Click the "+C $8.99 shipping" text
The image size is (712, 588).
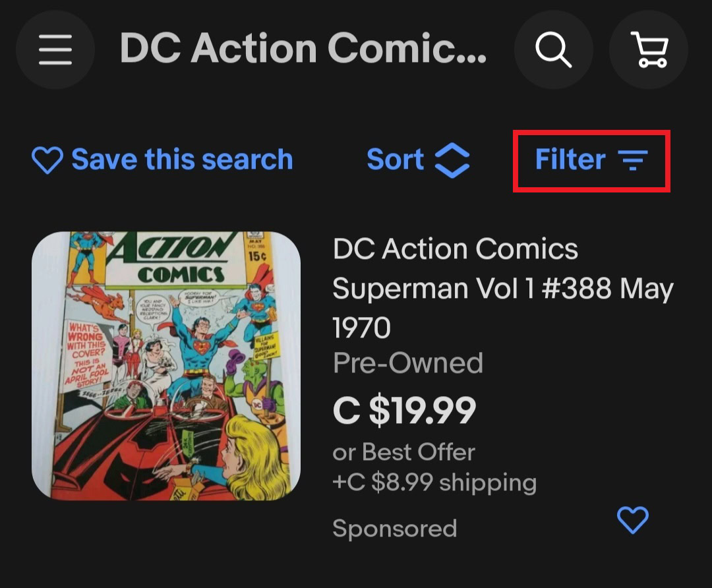point(434,483)
